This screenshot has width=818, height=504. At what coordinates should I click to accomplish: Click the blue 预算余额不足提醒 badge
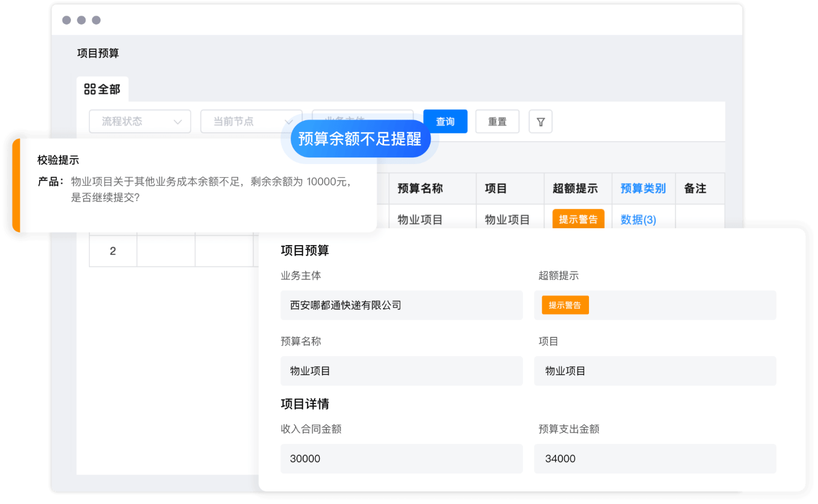pos(361,139)
